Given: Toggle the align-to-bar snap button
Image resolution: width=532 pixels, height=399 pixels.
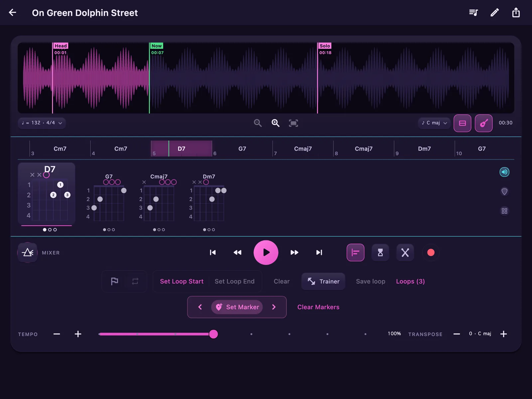Looking at the screenshot, I should tap(355, 253).
